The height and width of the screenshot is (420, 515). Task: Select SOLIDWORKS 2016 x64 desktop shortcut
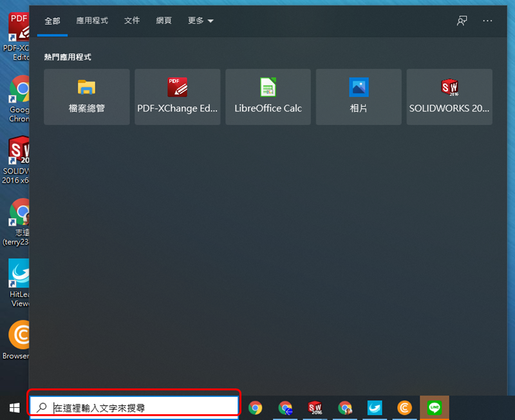point(17,160)
